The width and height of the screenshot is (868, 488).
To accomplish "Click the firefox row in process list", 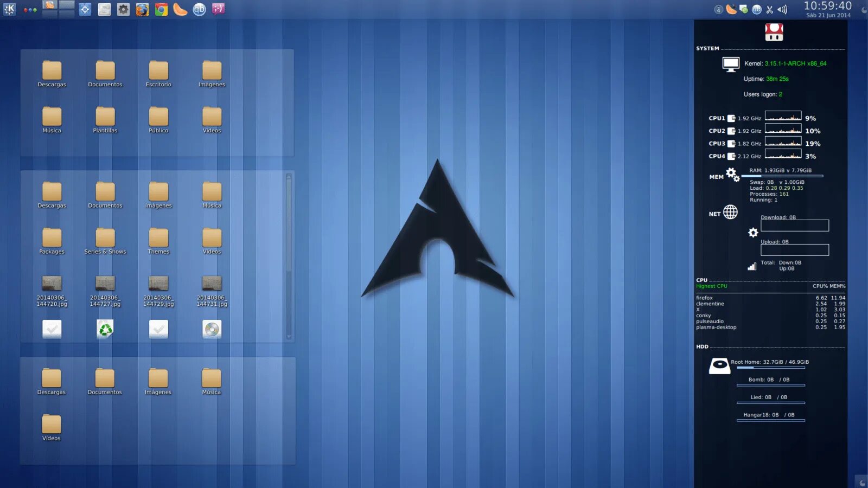I will 770,298.
